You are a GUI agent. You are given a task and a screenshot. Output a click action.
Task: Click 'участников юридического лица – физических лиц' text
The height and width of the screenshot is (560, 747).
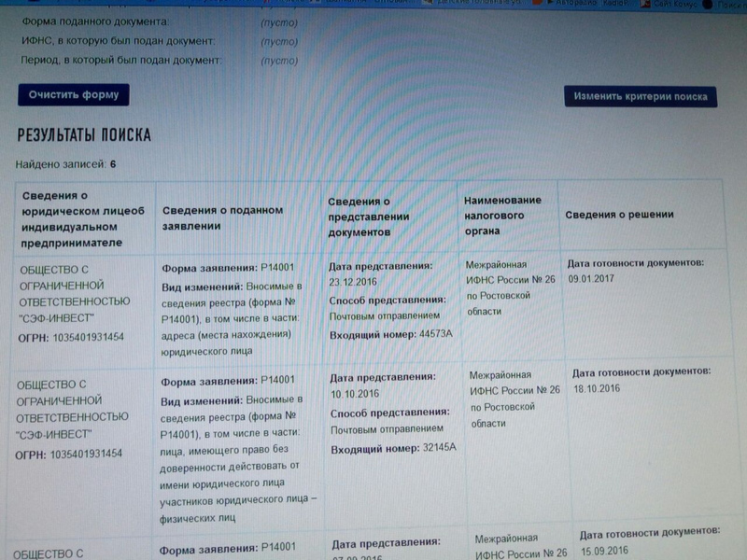(238, 509)
